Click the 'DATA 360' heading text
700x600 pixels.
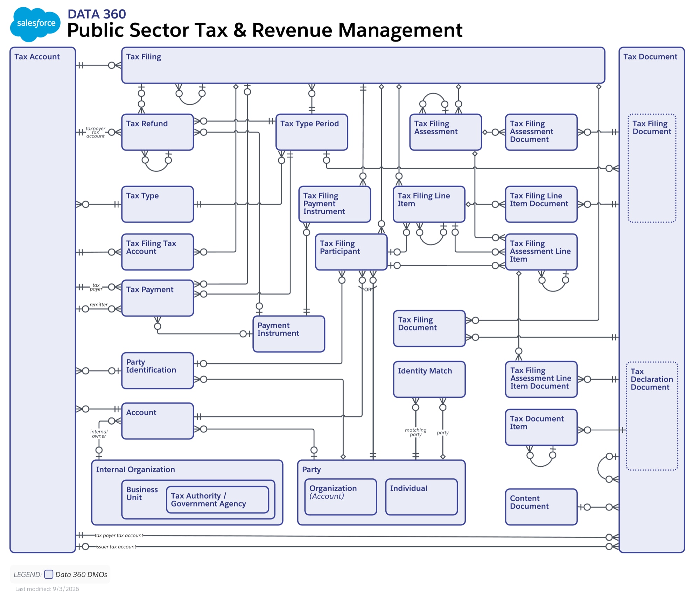97,14
